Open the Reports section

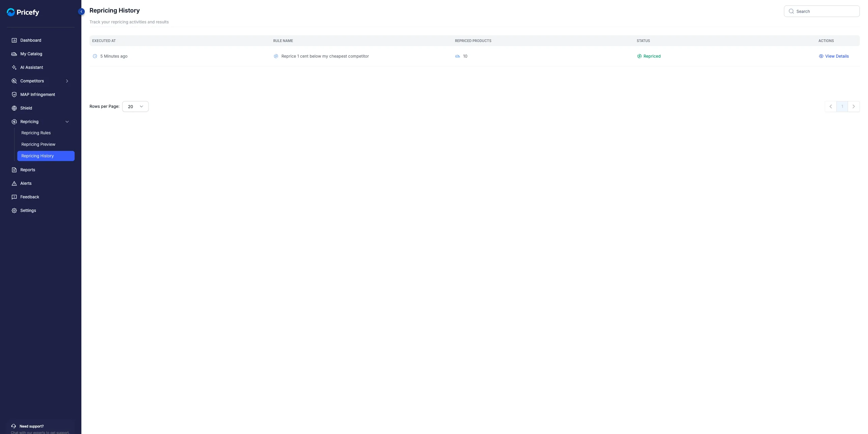point(41,170)
